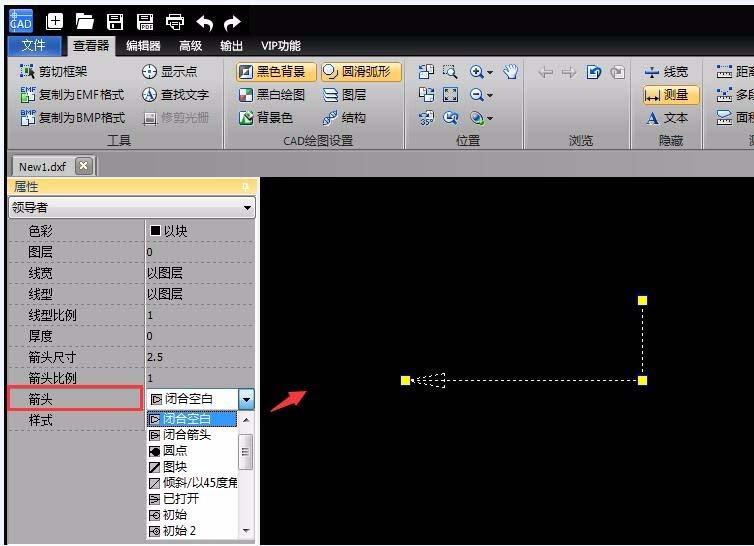Image resolution: width=754 pixels, height=546 pixels.
Task: Switch to the 查看器 ribbon tab
Action: tap(91, 46)
